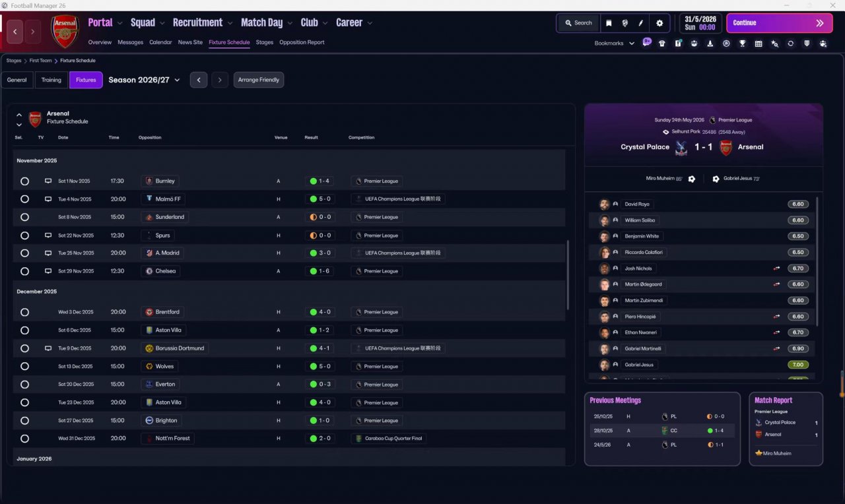This screenshot has height=504, width=845.
Task: Open the News Site sub-tab
Action: 190,42
